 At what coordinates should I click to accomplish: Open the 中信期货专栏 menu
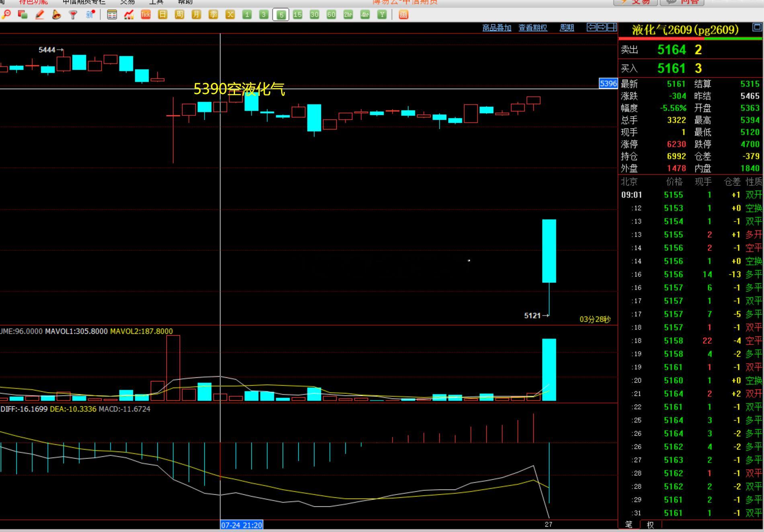coord(84,2)
